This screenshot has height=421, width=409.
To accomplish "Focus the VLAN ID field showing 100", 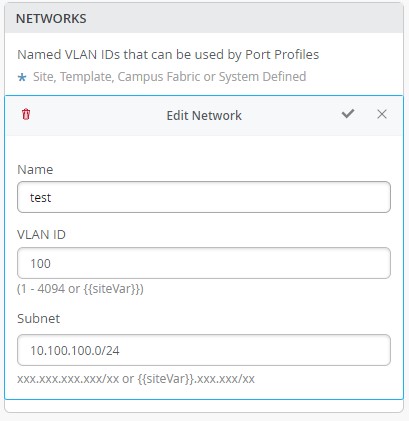I will point(204,263).
